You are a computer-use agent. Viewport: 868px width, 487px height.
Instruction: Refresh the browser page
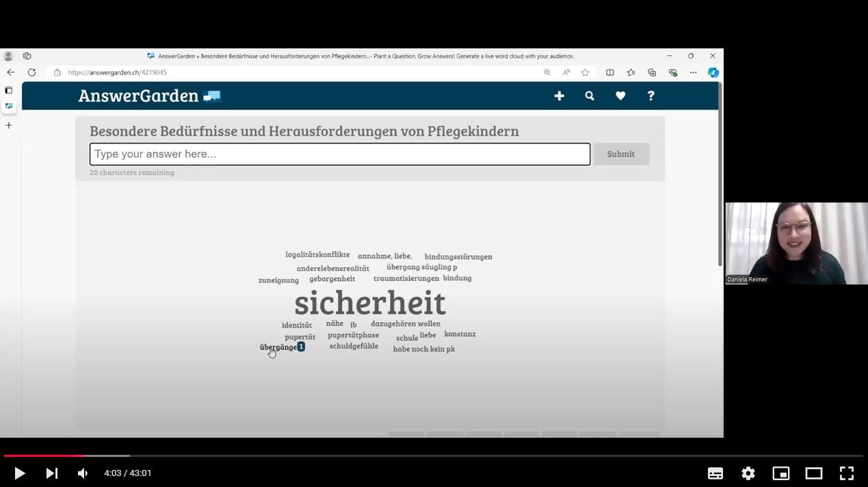pyautogui.click(x=31, y=73)
